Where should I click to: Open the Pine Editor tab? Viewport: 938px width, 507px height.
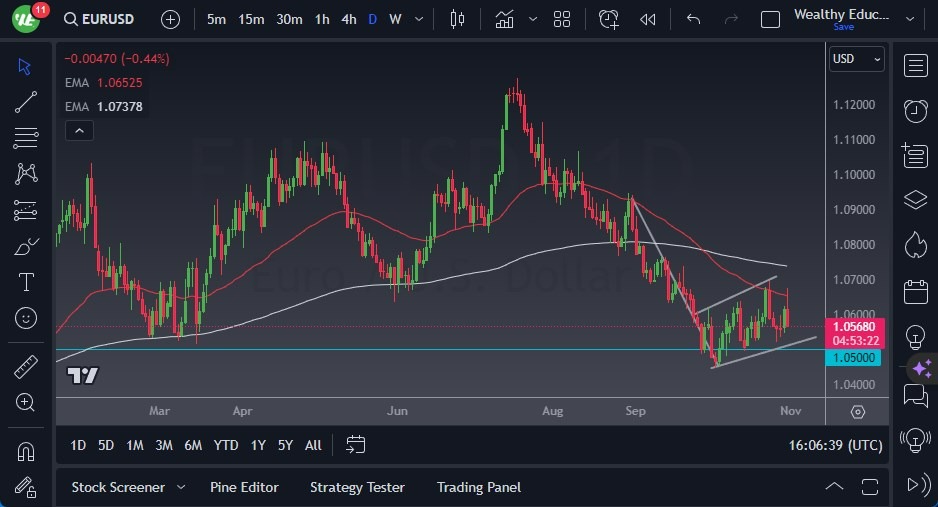click(x=244, y=487)
